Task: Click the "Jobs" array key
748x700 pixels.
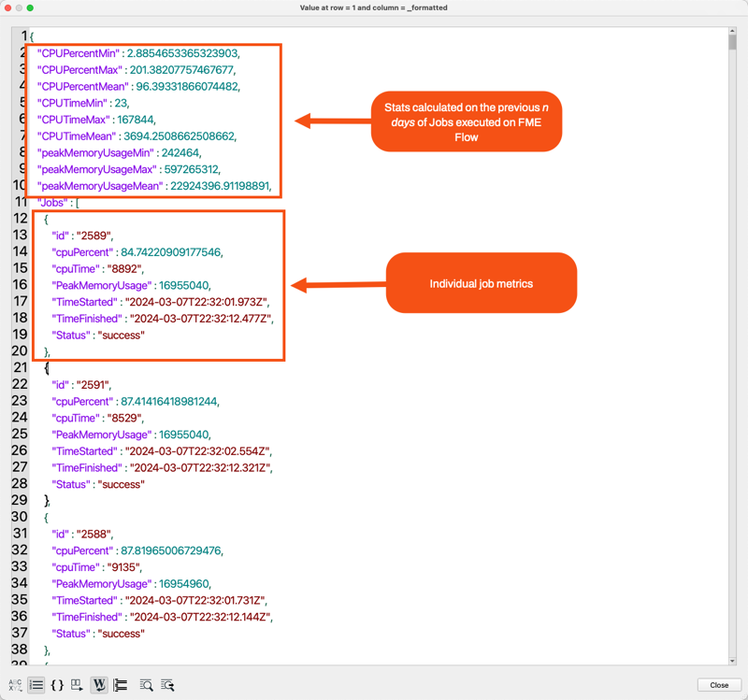Action: pos(52,203)
